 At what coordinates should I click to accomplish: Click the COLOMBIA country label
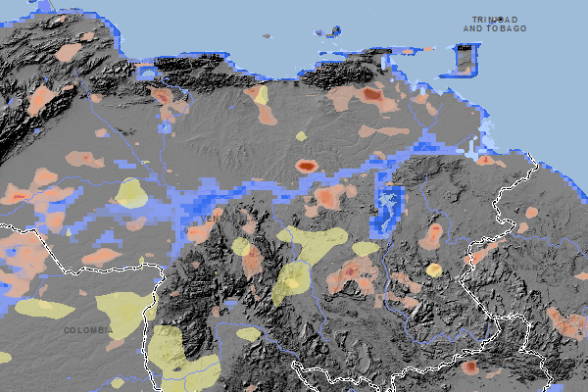pyautogui.click(x=89, y=330)
